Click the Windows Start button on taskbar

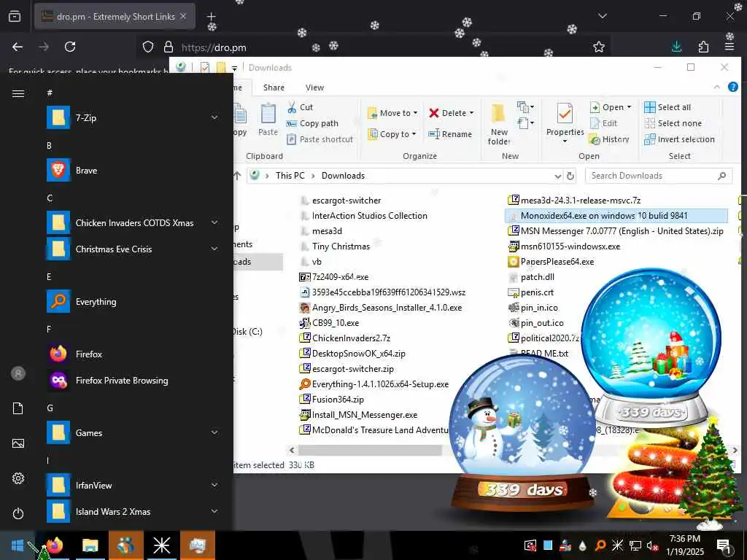coord(18,545)
